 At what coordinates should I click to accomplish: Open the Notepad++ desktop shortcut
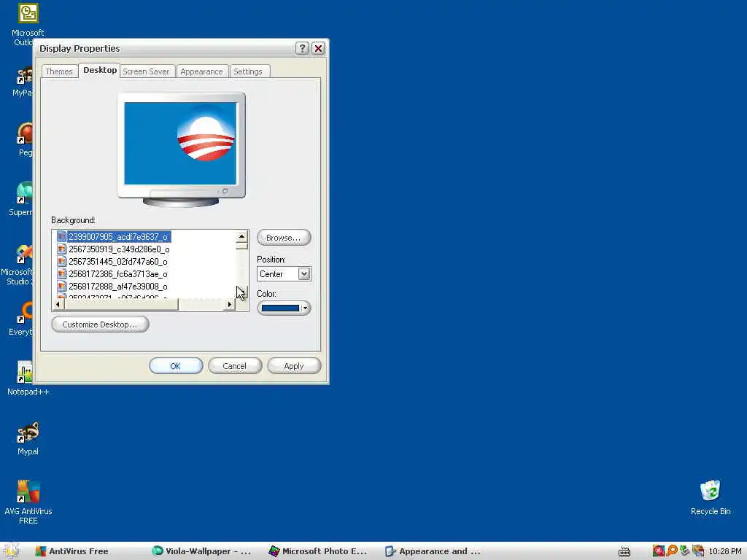coord(25,372)
